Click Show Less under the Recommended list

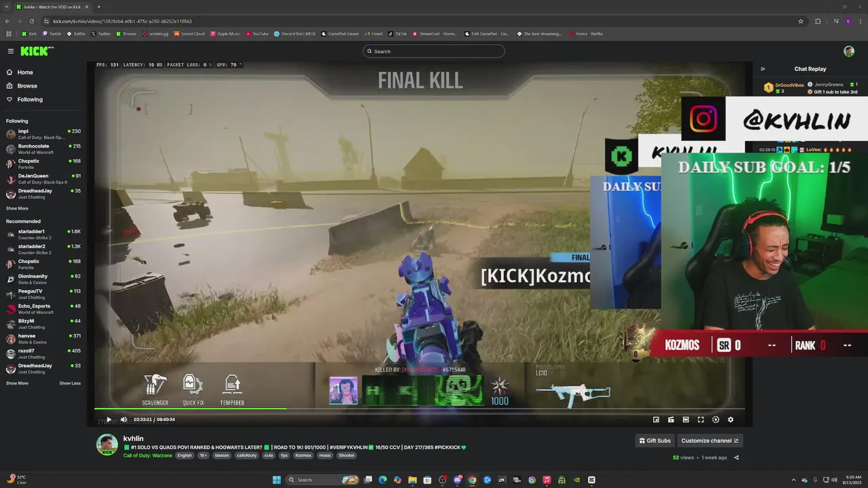(70, 384)
